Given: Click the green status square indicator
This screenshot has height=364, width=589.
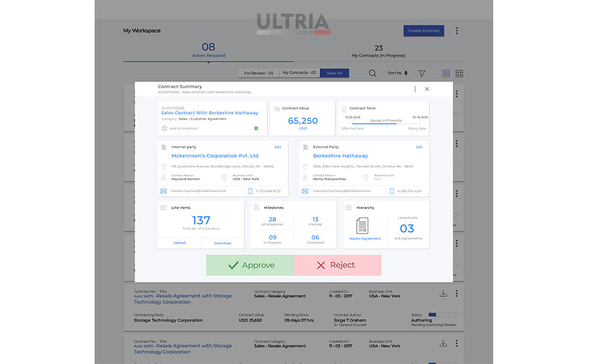Looking at the screenshot, I should 256,129.
